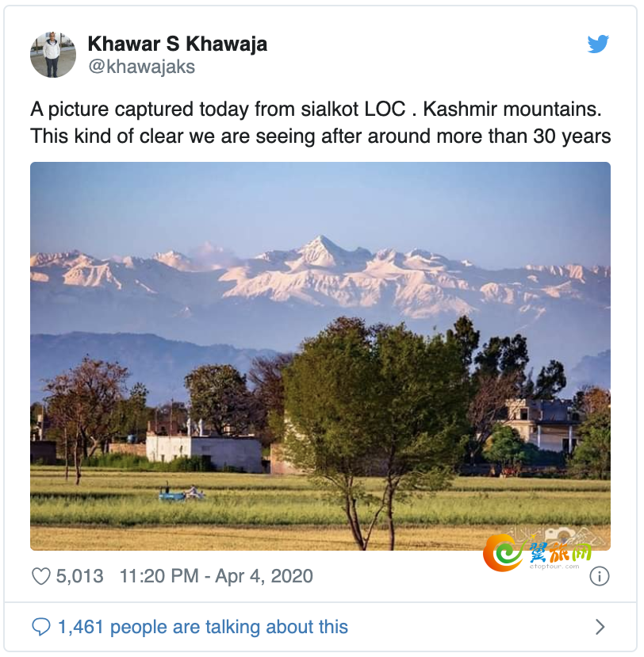Open '1,461 people are talking about this'
The width and height of the screenshot is (644, 657).
click(x=203, y=627)
